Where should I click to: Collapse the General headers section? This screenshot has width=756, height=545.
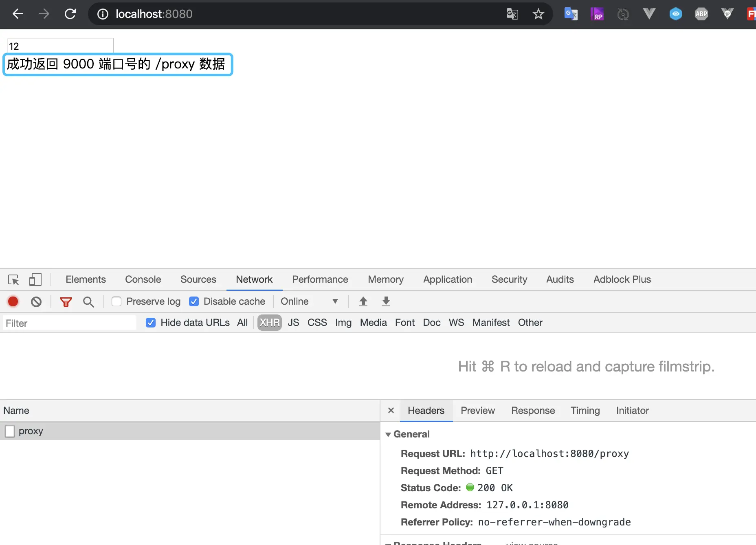[x=389, y=435]
